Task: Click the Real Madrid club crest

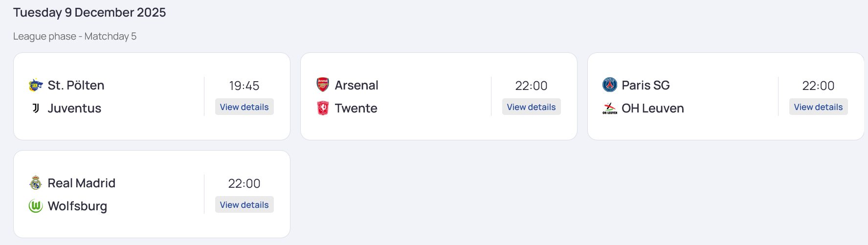Action: pyautogui.click(x=36, y=183)
